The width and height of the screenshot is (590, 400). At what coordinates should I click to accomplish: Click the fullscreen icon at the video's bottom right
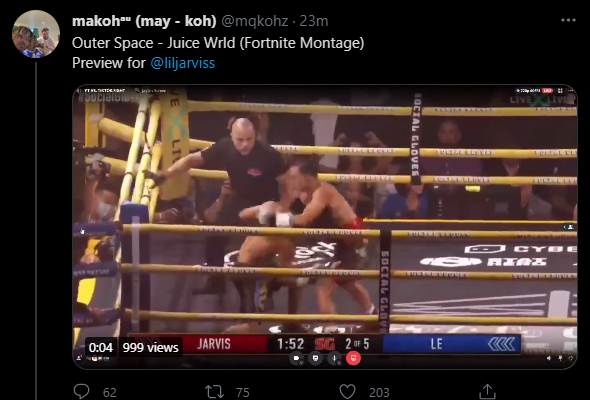click(571, 358)
